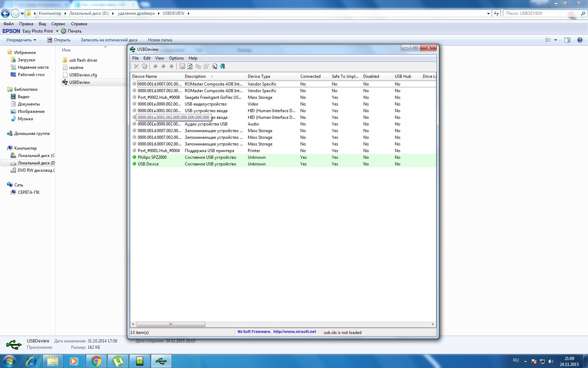
Task: Click the Save Selected Items floppy icon
Action: (x=182, y=66)
